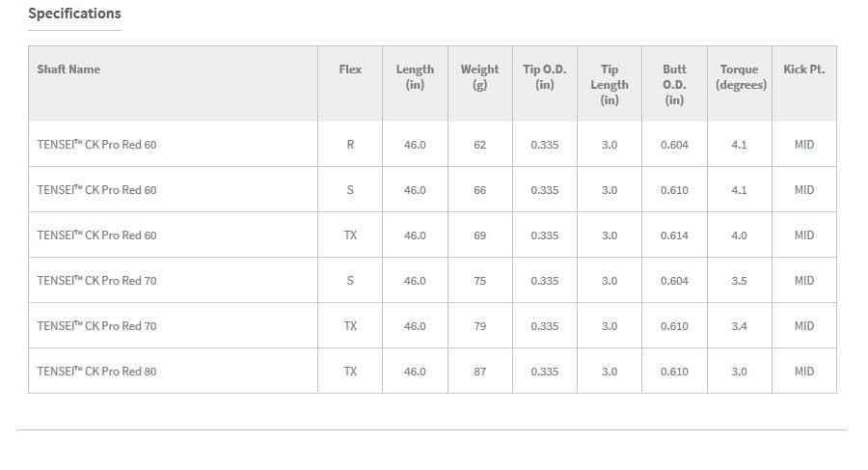This screenshot has height=470, width=868.
Task: Select the Kick Pt. column header
Action: 803,69
